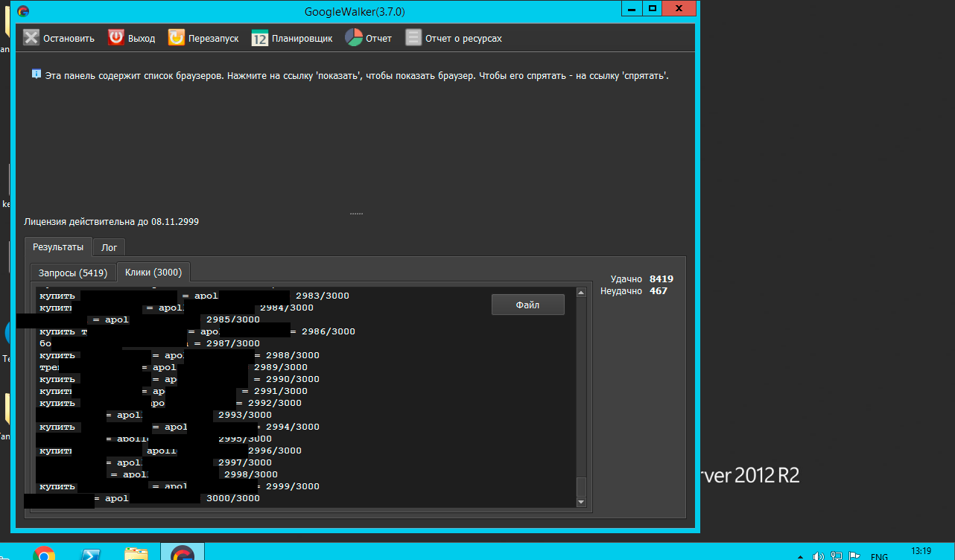The width and height of the screenshot is (955, 560).
Task: Select the log row ending 2999/3000
Action: 179,486
